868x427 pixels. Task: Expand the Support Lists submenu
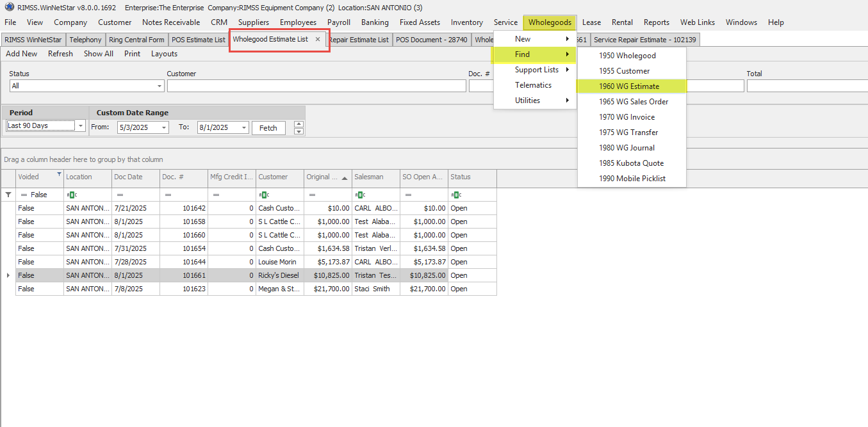(x=536, y=70)
